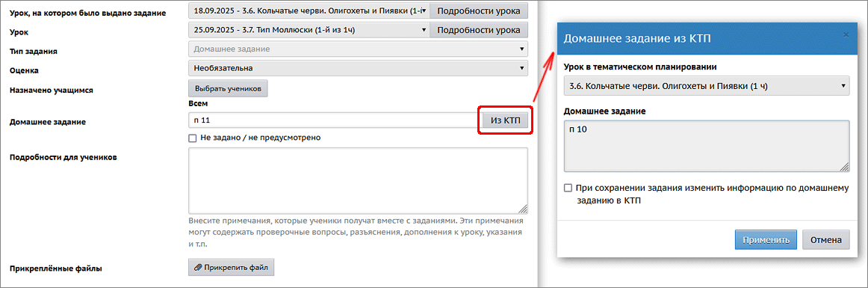Tick the checkbox to update homework in КТП
This screenshot has height=288, width=868.
point(568,189)
